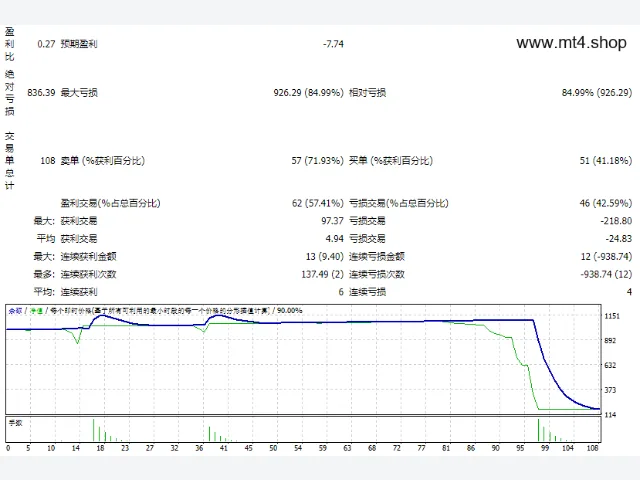This screenshot has height=480, width=640.
Task: Click the 余额 balance legend label
Action: coord(15,311)
